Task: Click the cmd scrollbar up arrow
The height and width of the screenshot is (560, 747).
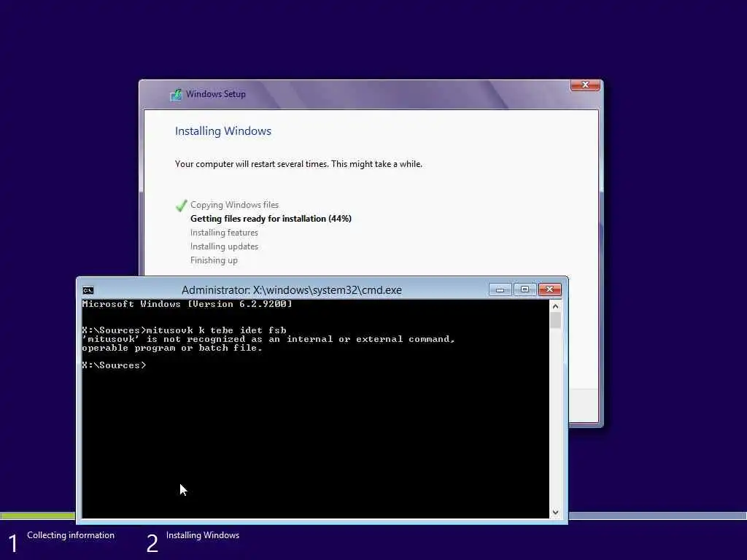Action: (x=555, y=306)
